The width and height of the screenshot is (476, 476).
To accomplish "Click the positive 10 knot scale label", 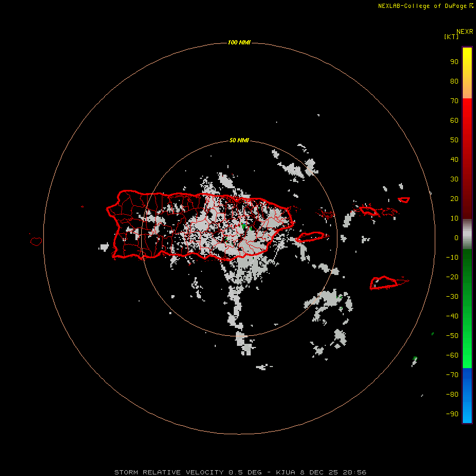I will click(454, 218).
